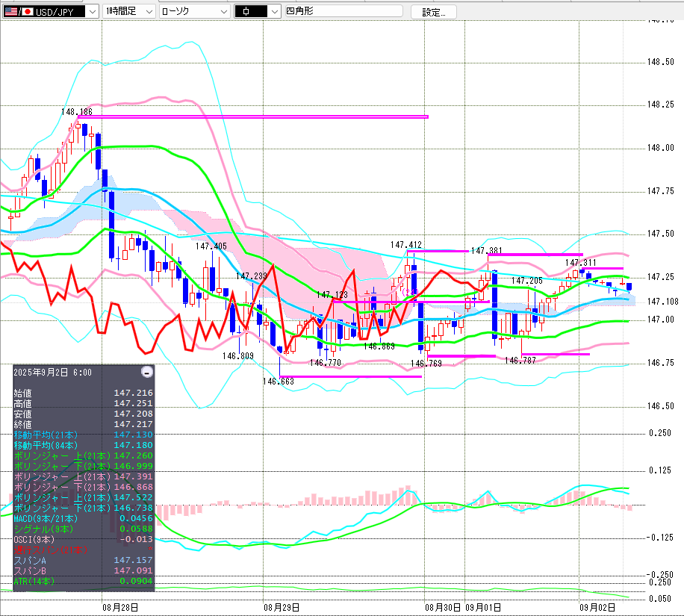Click the 09月01日 date axis label
The width and height of the screenshot is (684, 616).
coord(483,607)
